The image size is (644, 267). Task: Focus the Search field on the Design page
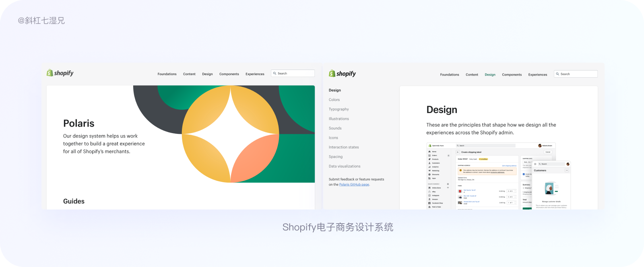click(x=576, y=74)
